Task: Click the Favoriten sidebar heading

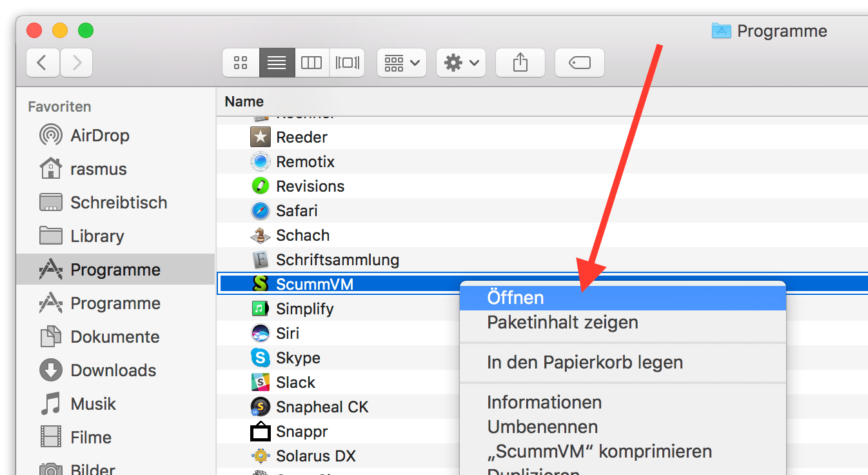Action: pos(59,106)
